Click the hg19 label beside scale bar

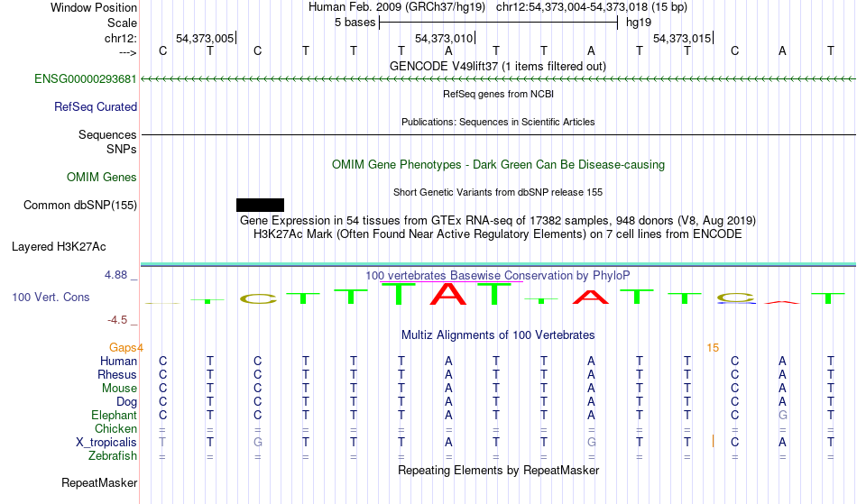(x=639, y=23)
